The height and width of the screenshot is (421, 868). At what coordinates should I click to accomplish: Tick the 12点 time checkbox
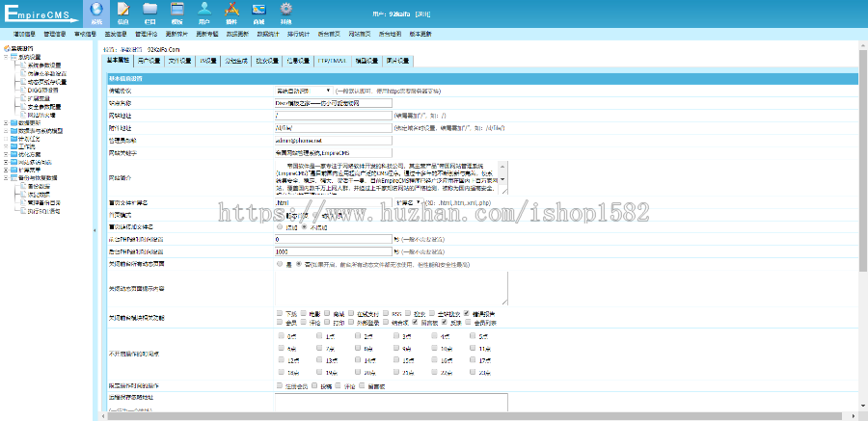click(282, 359)
